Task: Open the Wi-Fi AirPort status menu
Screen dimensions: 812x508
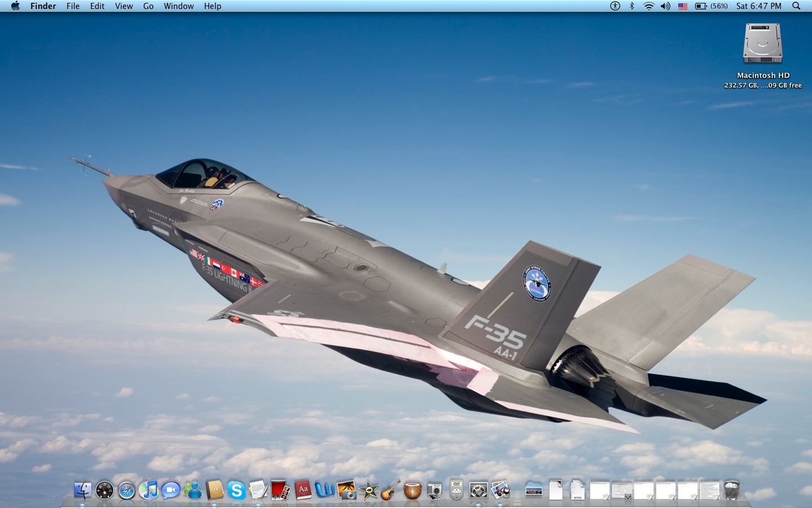Action: coord(649,6)
